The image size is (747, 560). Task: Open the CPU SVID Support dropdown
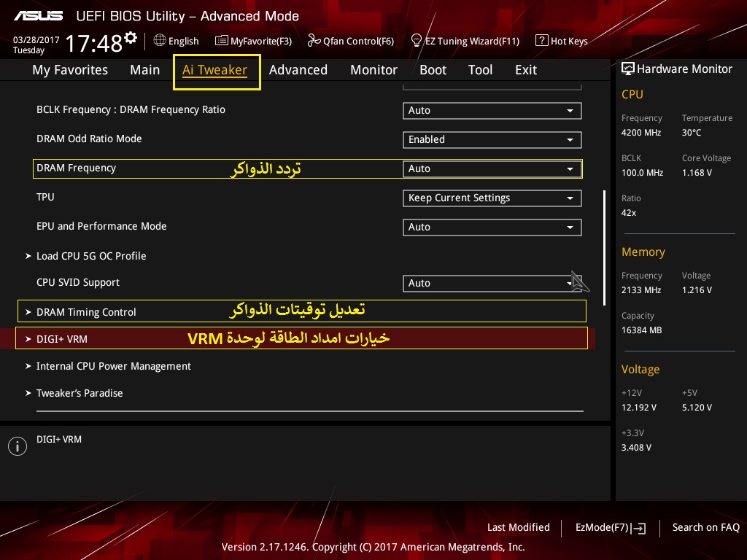(x=492, y=284)
